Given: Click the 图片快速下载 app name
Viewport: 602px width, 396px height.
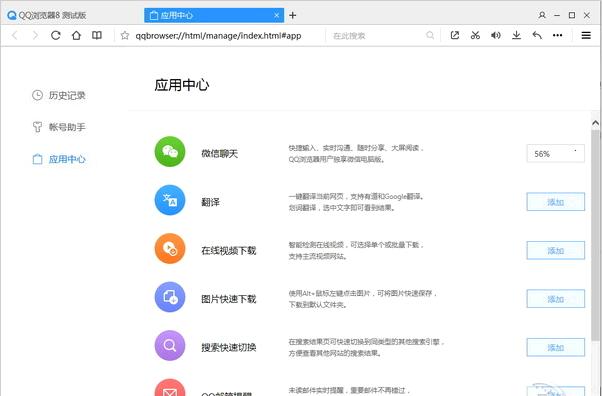Looking at the screenshot, I should pos(228,299).
